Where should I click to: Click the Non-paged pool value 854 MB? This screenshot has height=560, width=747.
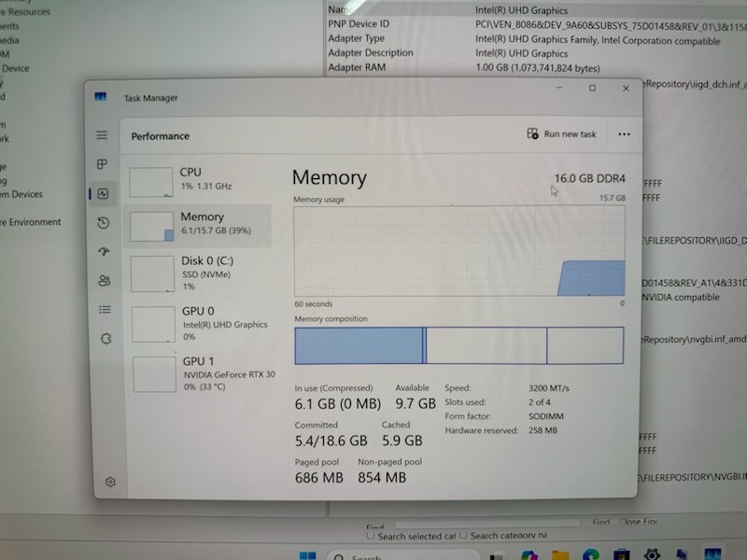click(x=382, y=478)
